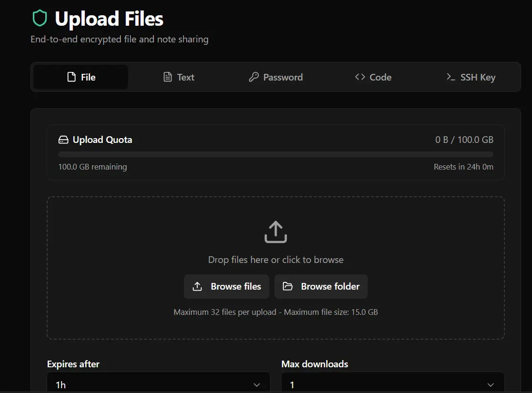Switch to the Text tab
Screen dimensions: 532x393
[x=179, y=77]
